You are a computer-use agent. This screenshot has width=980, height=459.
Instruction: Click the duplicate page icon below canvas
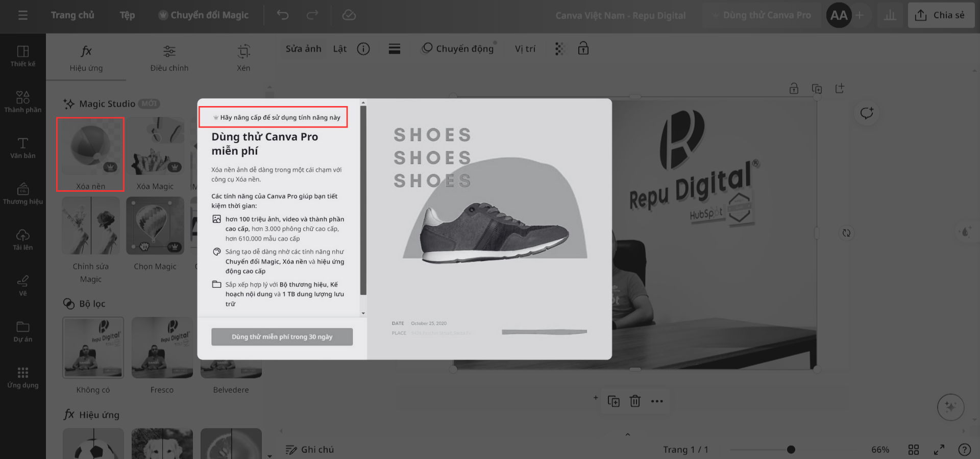click(614, 401)
